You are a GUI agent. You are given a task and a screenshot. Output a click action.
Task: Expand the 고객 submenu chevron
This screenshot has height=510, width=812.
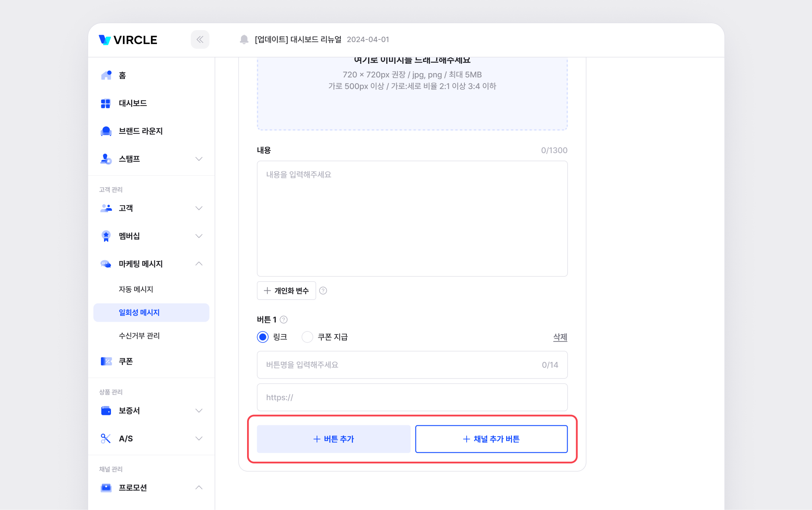[199, 208]
